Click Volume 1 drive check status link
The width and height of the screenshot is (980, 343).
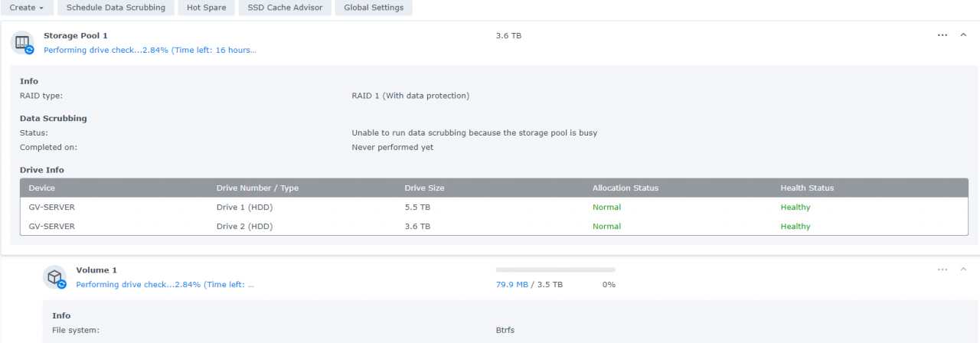pos(165,284)
